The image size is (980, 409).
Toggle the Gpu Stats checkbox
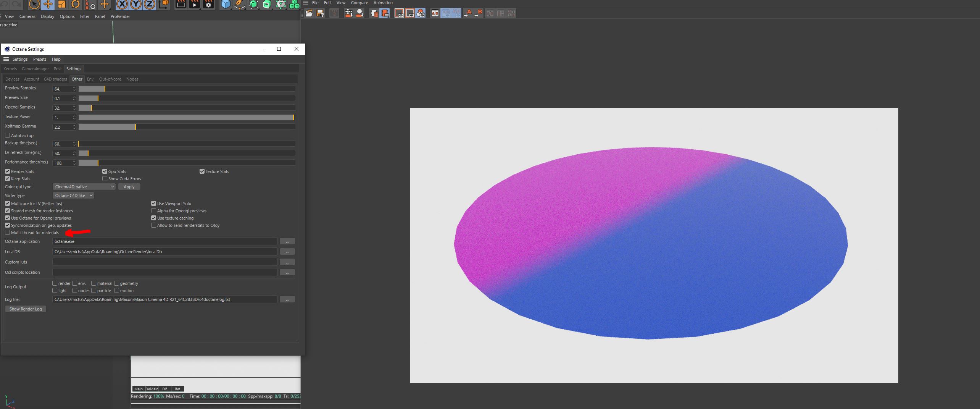[105, 171]
